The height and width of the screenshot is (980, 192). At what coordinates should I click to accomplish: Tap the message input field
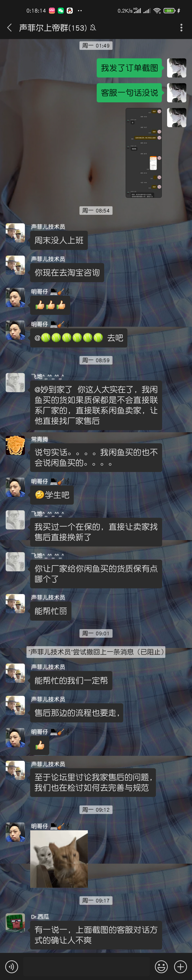86,966
